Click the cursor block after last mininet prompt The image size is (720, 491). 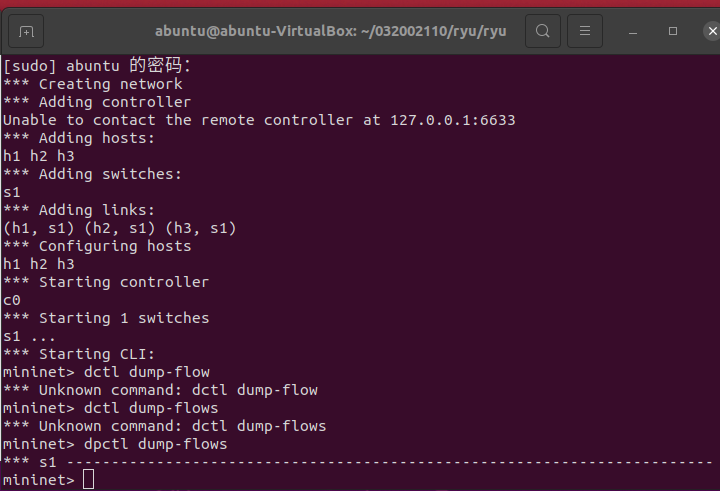pos(88,480)
